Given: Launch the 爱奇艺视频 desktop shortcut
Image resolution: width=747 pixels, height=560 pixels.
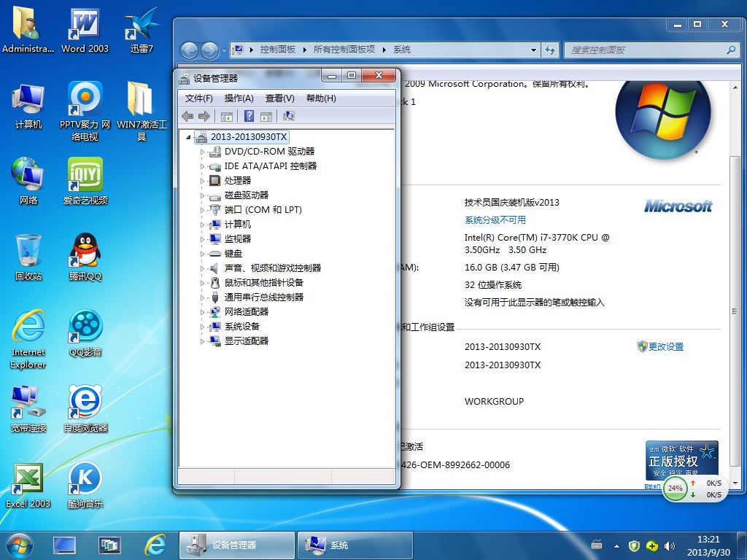Looking at the screenshot, I should tap(85, 182).
